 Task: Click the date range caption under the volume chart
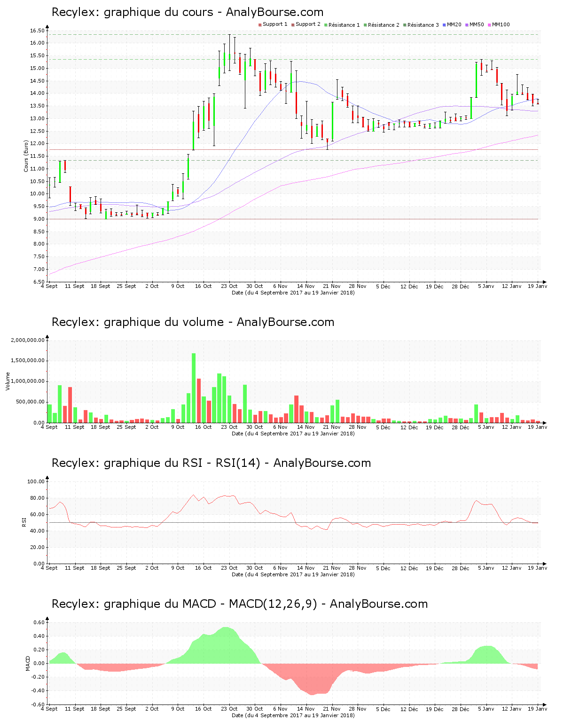293,434
